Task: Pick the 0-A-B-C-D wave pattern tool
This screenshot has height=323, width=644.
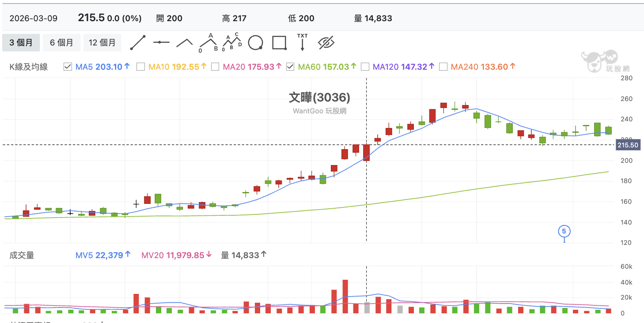Action: point(232,42)
